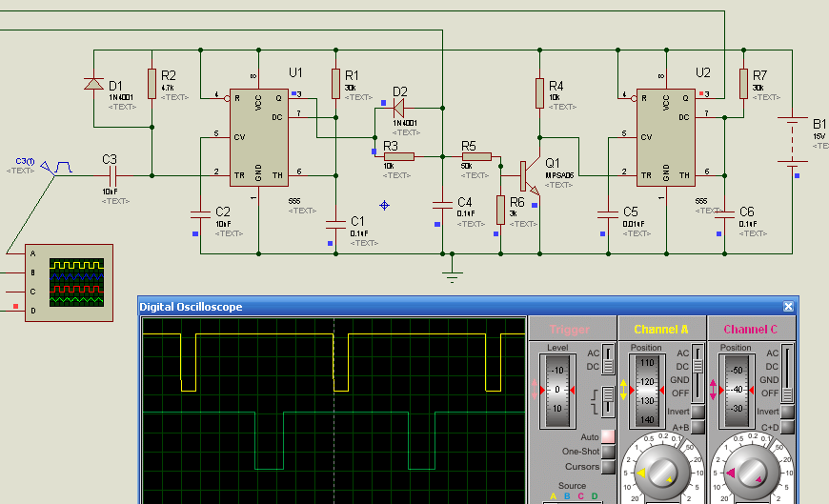
Task: Toggle Channel A Invert button
Action: pos(698,412)
